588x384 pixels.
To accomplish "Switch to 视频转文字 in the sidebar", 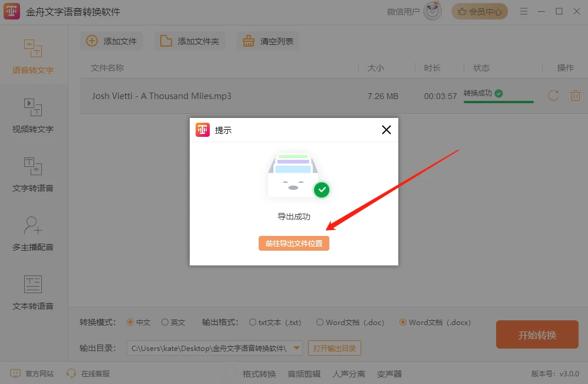I will pyautogui.click(x=33, y=115).
